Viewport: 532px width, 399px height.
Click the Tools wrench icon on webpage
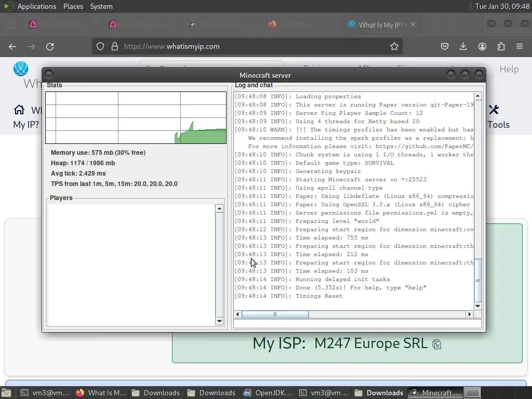[494, 110]
